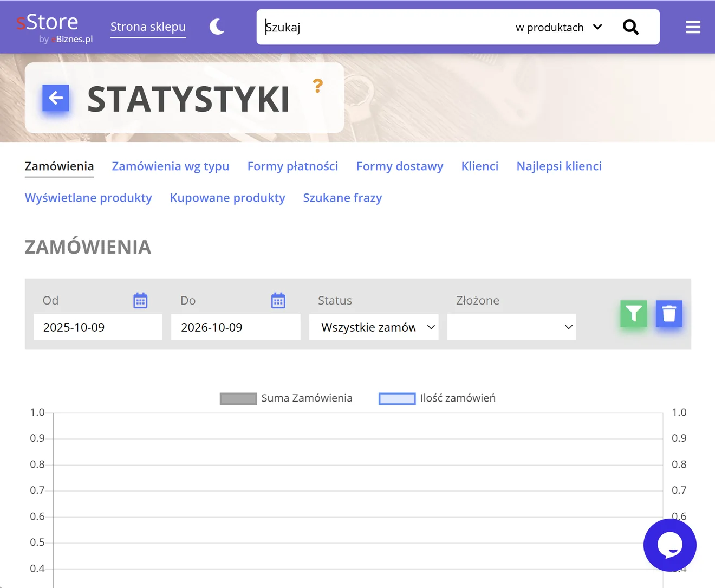Viewport: 715px width, 588px height.
Task: Click the STATYSTYKI page heading
Action: [x=188, y=99]
